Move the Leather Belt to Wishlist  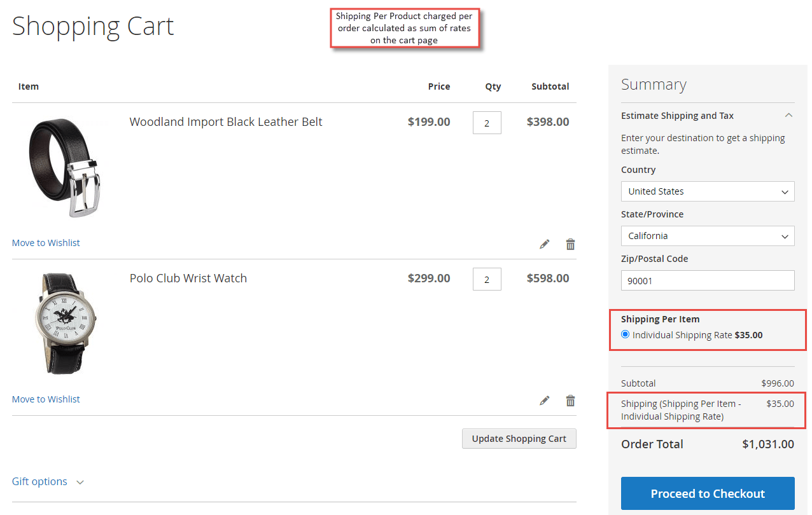coord(46,243)
